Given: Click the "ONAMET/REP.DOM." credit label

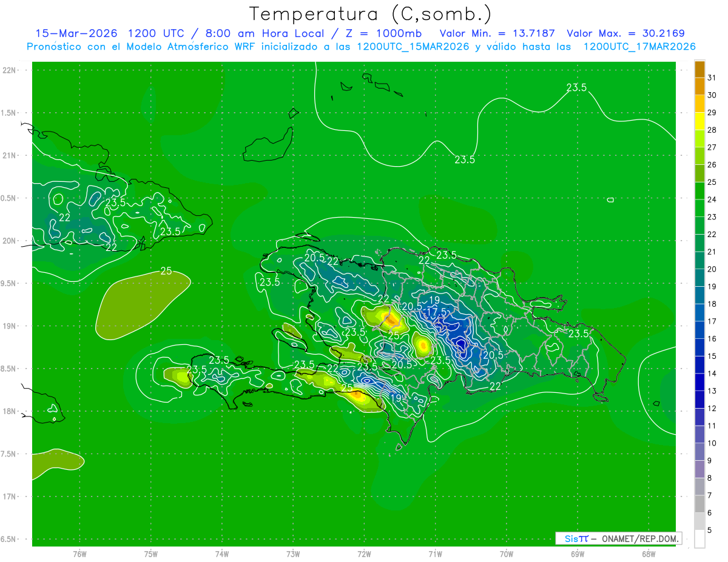Looking at the screenshot, I should [x=641, y=538].
